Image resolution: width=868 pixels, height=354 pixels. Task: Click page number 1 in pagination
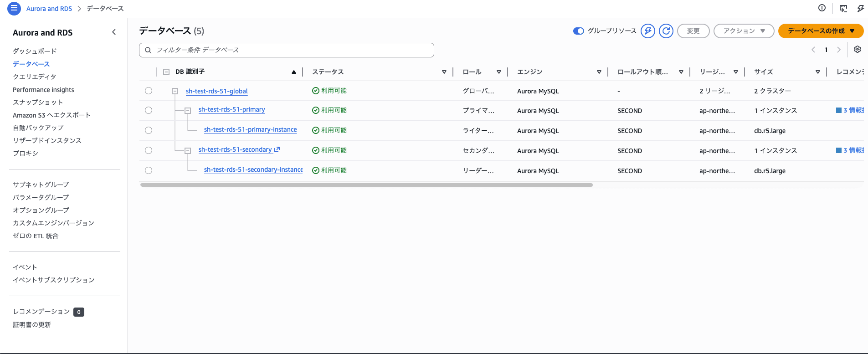[x=826, y=50]
